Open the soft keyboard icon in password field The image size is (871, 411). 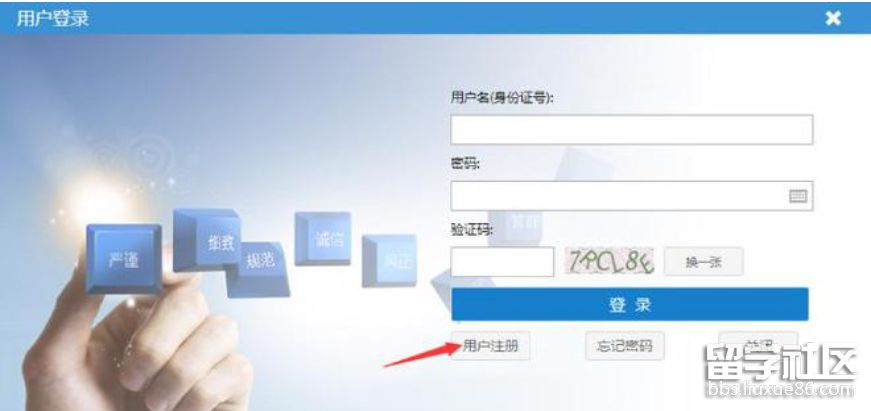pos(798,196)
